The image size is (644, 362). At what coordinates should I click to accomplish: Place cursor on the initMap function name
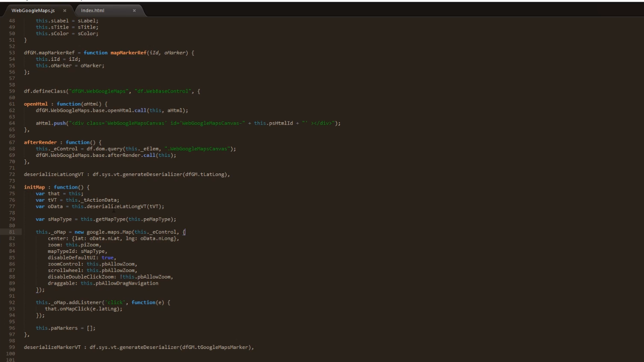34,187
